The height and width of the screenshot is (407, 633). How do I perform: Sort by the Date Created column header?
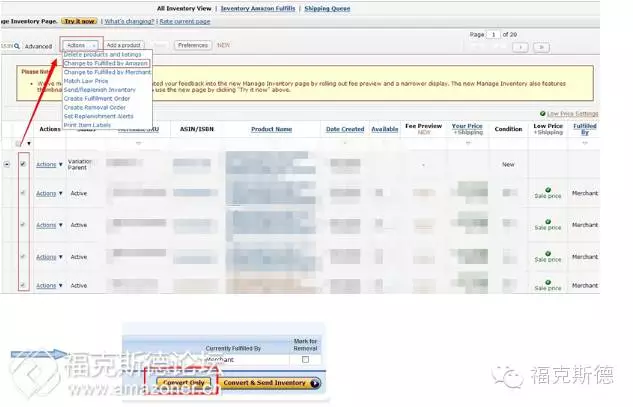[345, 129]
